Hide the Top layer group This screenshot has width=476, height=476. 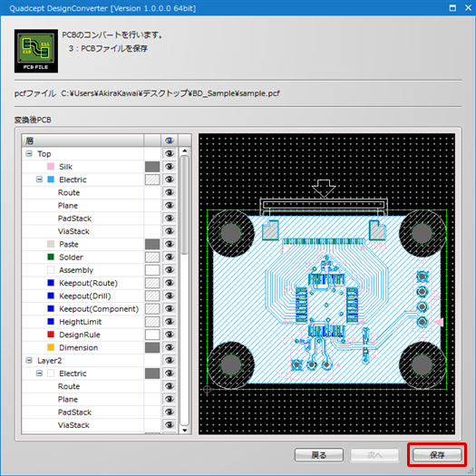point(170,153)
